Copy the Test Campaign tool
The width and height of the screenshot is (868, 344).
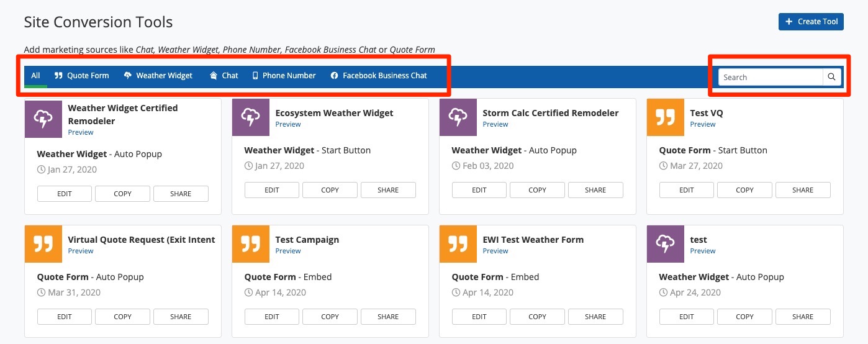[330, 317]
